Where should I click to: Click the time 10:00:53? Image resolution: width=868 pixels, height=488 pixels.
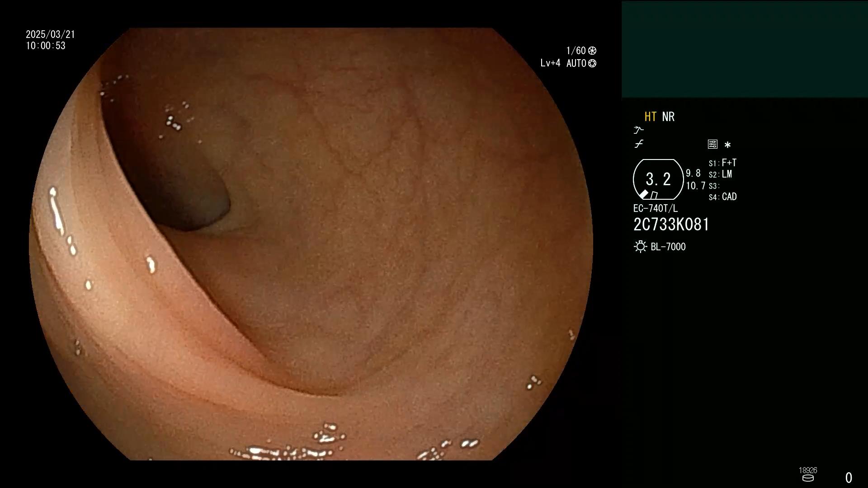coord(46,46)
